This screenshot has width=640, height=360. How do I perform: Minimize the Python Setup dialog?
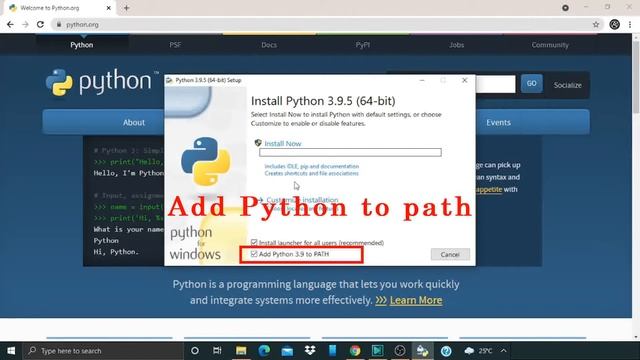(422, 80)
